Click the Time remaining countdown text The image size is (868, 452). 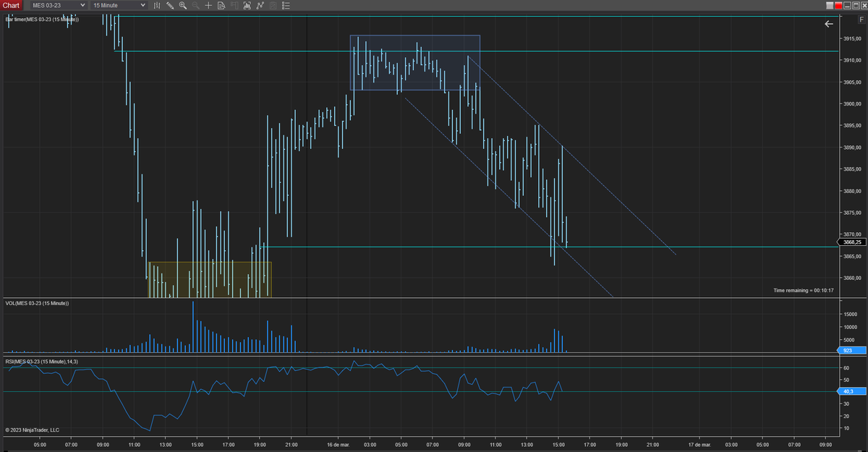point(804,290)
